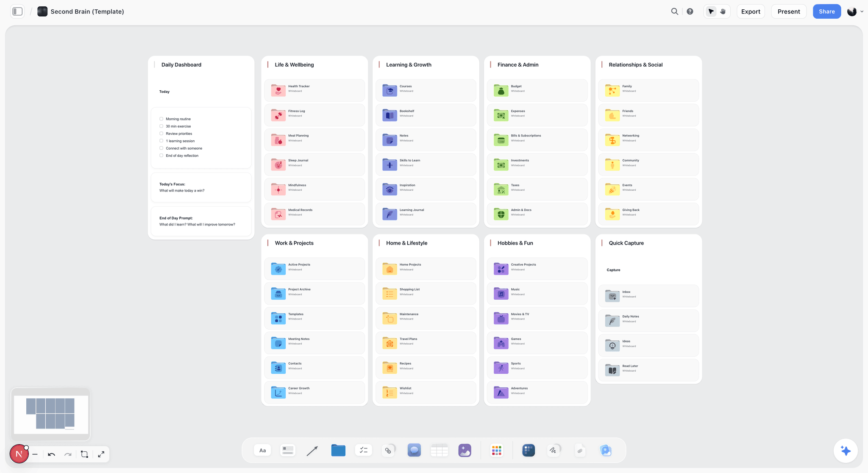868x473 pixels.
Task: Open the Inbox whiteboard in Quick Capture
Action: (648, 296)
